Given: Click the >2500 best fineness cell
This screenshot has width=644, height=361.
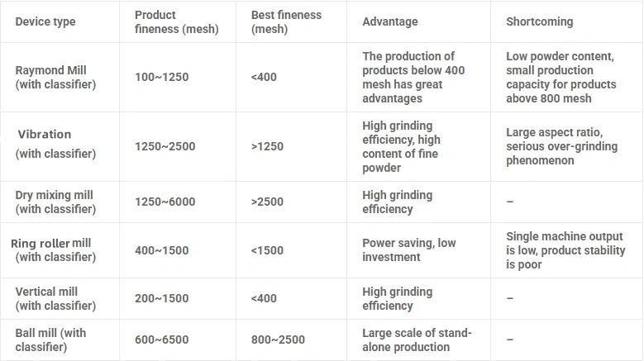Looking at the screenshot, I should 267,202.
